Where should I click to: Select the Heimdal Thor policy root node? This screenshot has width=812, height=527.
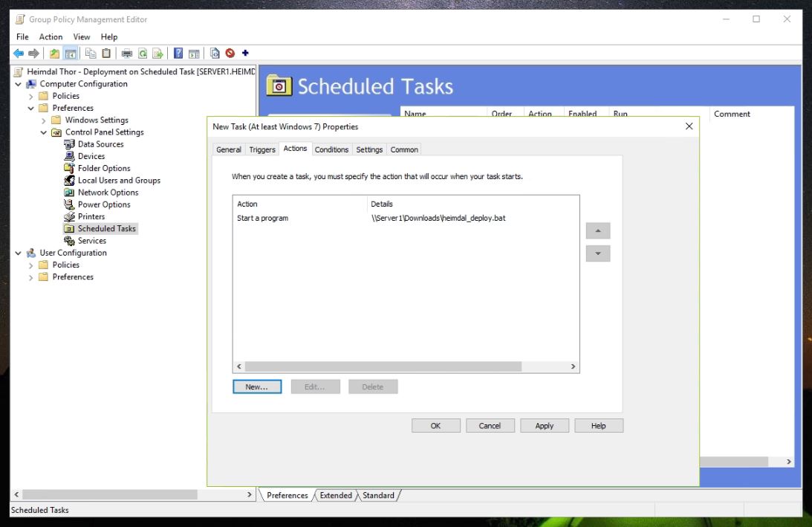click(x=141, y=71)
